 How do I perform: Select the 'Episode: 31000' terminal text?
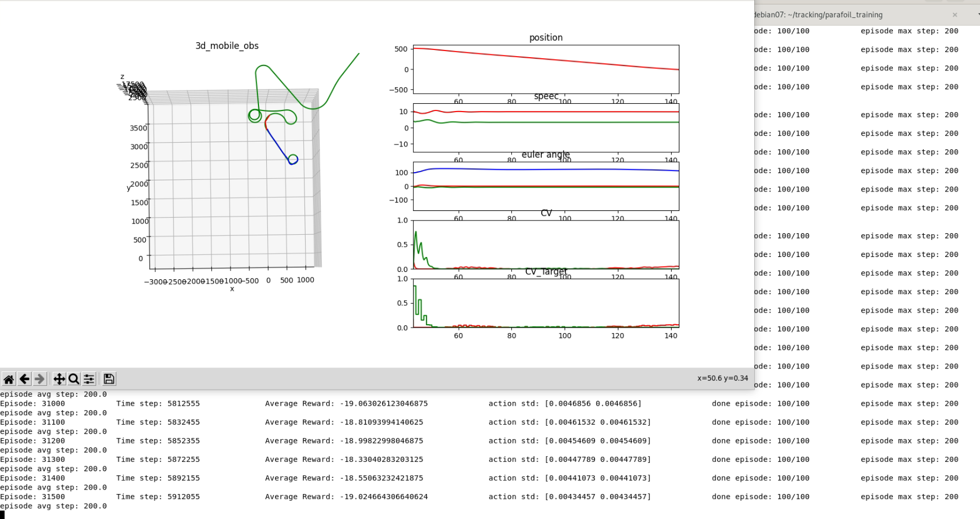click(32, 404)
